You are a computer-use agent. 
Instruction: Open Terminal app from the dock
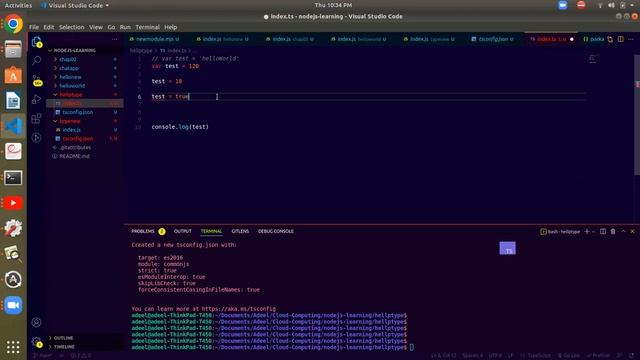coord(13,178)
